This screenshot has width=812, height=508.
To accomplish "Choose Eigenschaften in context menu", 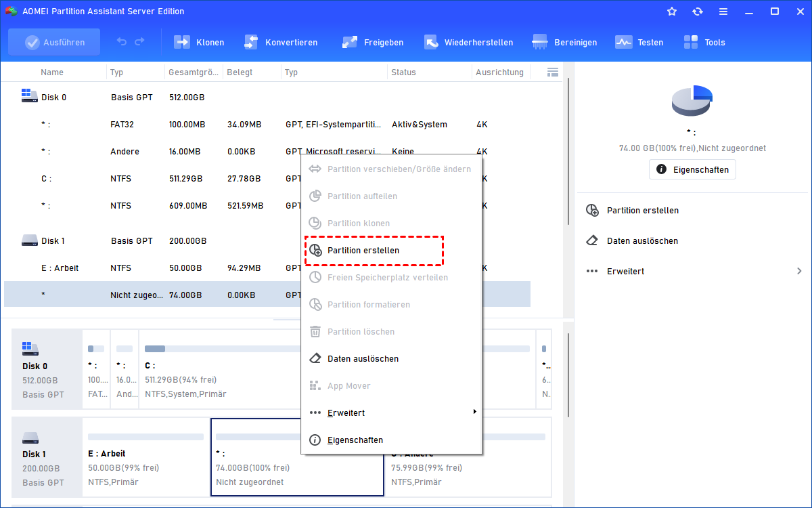I will [391, 440].
